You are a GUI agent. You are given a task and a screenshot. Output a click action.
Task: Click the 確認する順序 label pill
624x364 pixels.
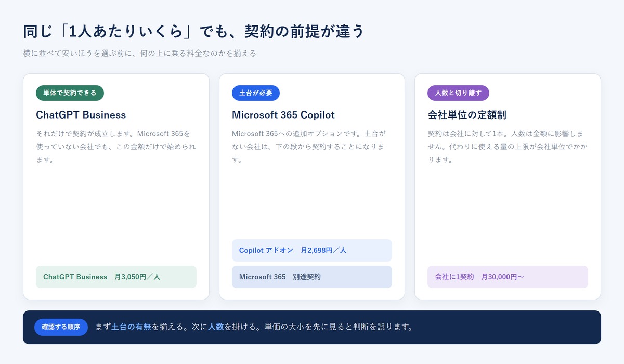[x=61, y=328]
